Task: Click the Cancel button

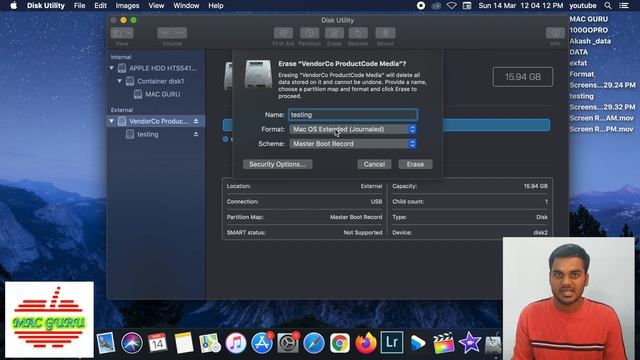Action: [x=374, y=164]
